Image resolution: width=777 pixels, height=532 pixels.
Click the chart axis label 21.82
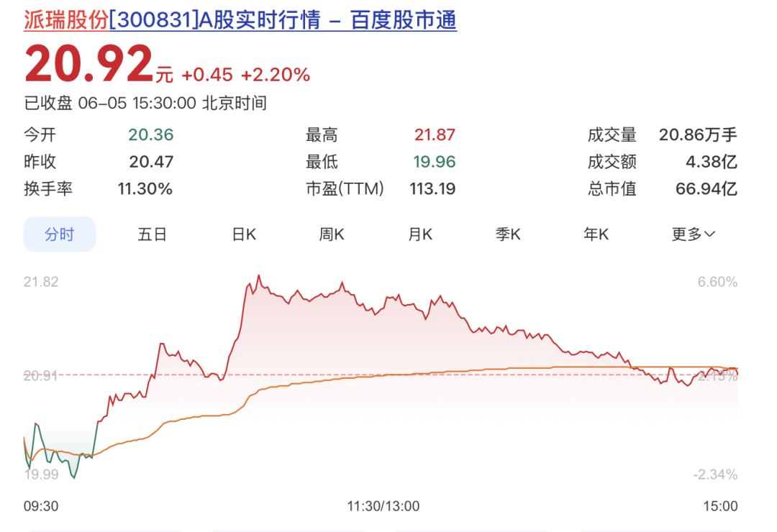41,282
